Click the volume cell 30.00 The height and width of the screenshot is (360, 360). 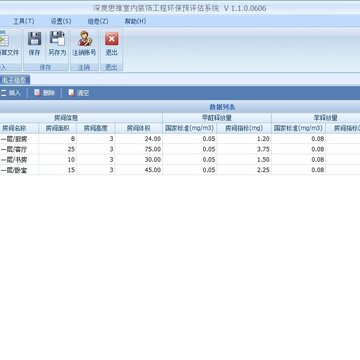tap(139, 160)
